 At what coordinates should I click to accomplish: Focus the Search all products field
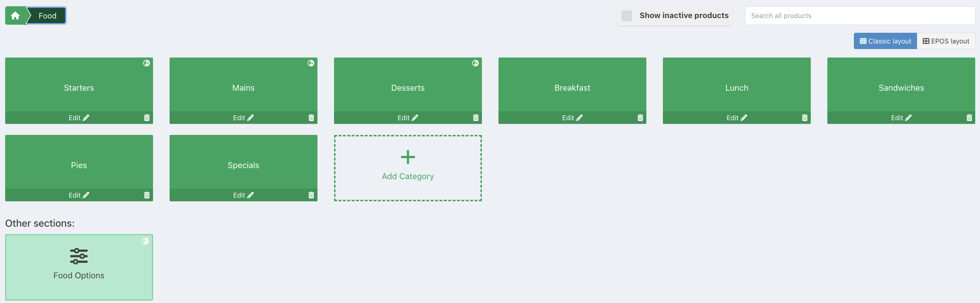coord(860,15)
